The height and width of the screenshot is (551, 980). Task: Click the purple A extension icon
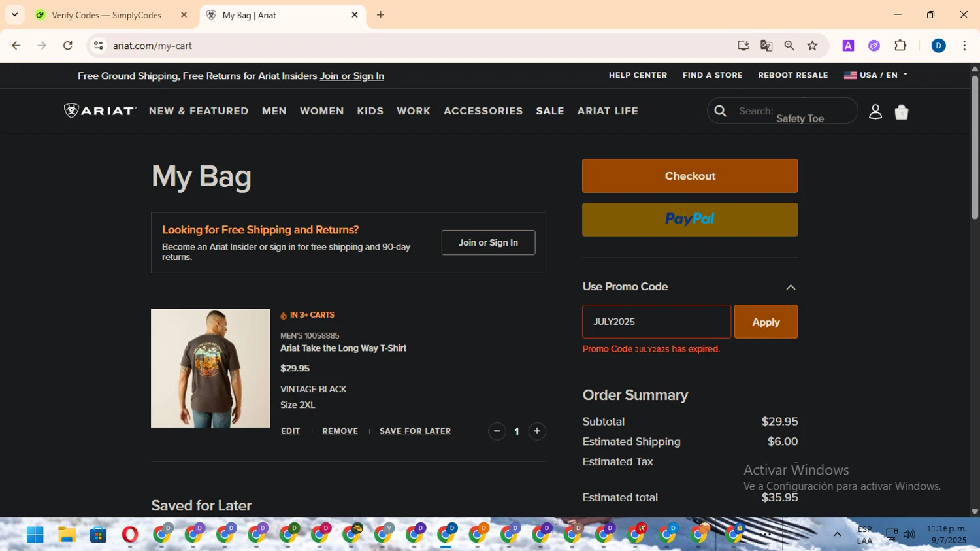coord(848,46)
